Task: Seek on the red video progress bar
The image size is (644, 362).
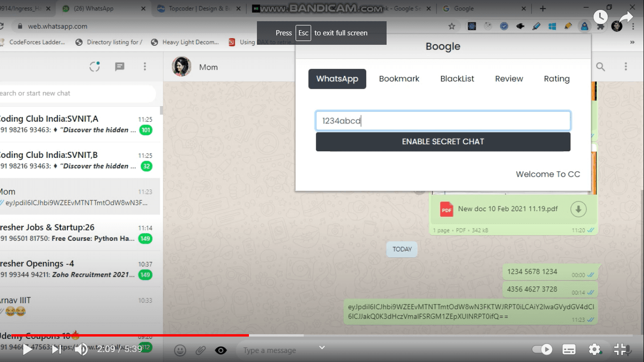Action: click(x=130, y=335)
